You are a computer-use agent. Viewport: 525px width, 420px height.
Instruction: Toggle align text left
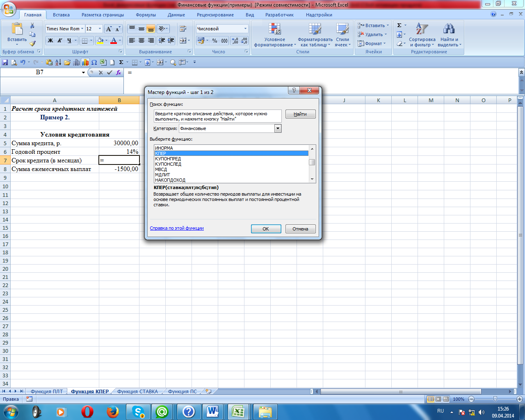point(132,41)
